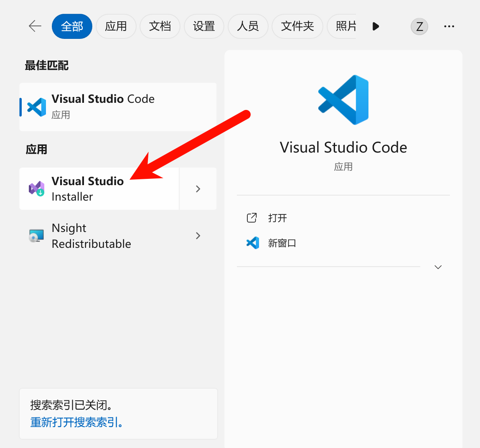Image resolution: width=480 pixels, height=448 pixels.
Task: Click the VS Code icon beside 新窗口
Action: point(253,243)
